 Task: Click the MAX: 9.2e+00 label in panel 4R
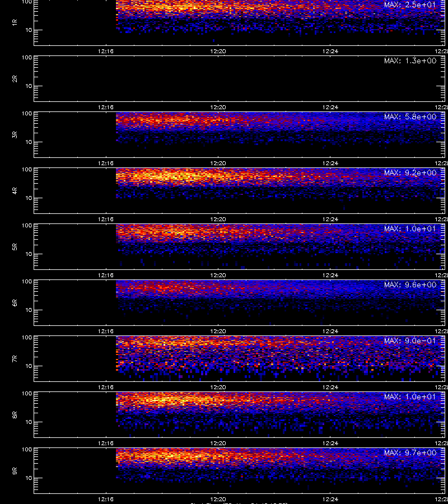pos(410,172)
